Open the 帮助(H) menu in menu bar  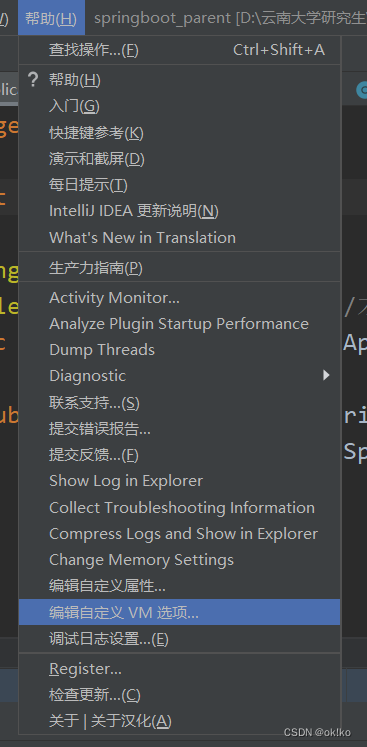coord(51,18)
